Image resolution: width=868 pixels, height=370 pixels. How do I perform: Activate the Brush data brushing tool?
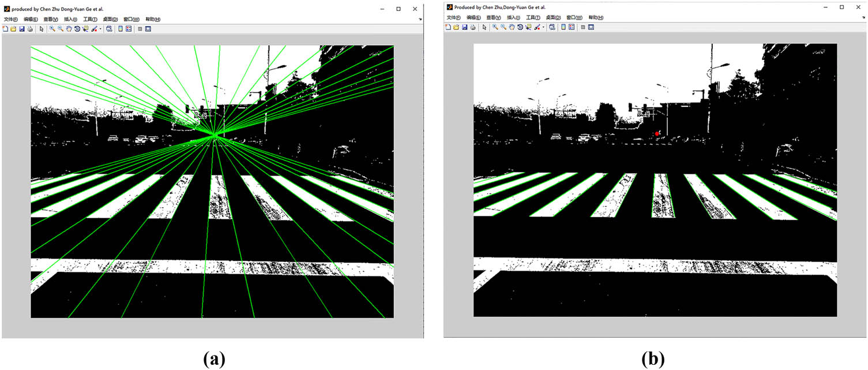point(93,29)
